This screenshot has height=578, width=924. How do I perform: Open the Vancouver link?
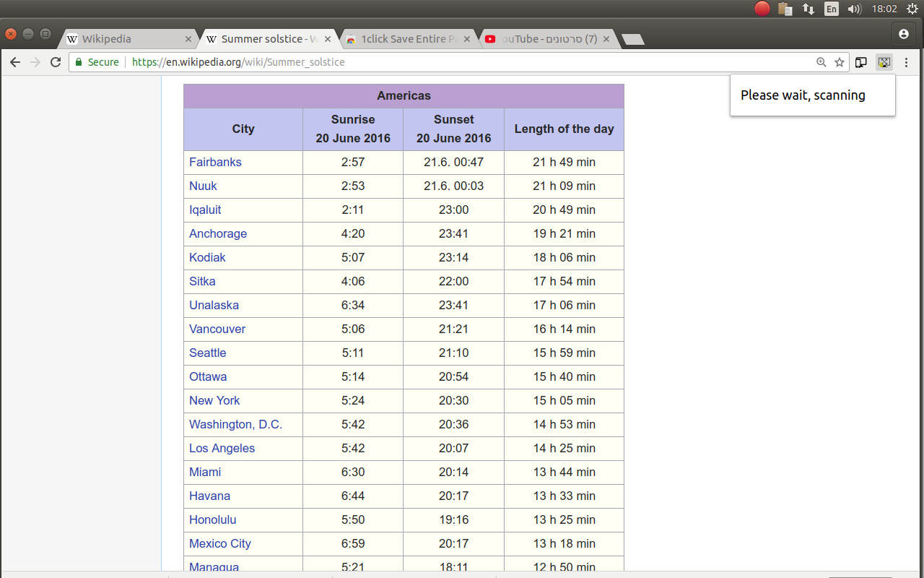point(217,329)
